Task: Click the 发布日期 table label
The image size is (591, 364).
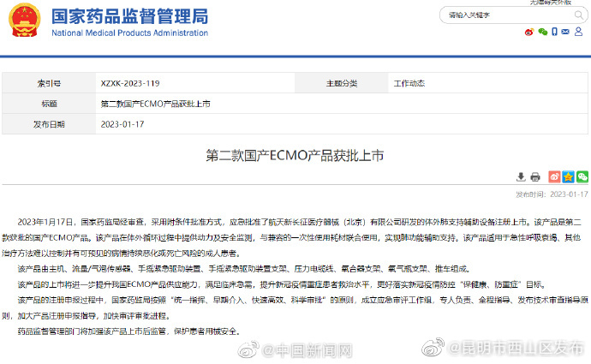Action: (49, 124)
